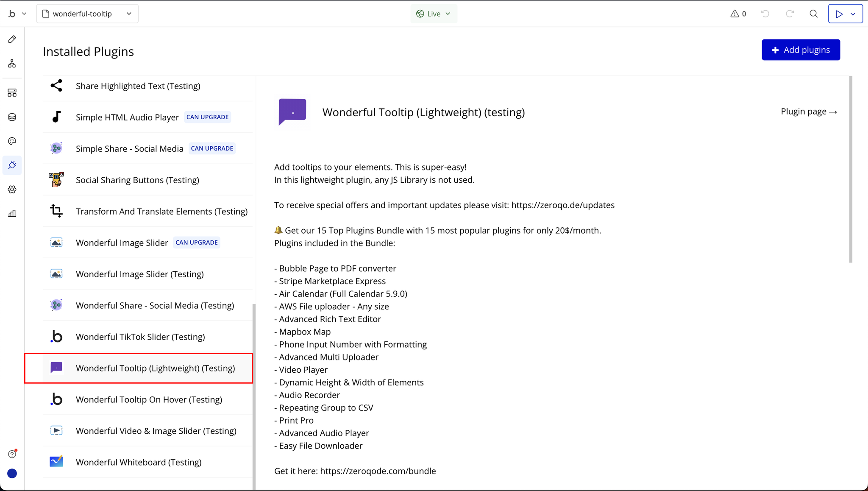Select Wonderful Image Slider (Testing) plugin
868x491 pixels.
147,274
